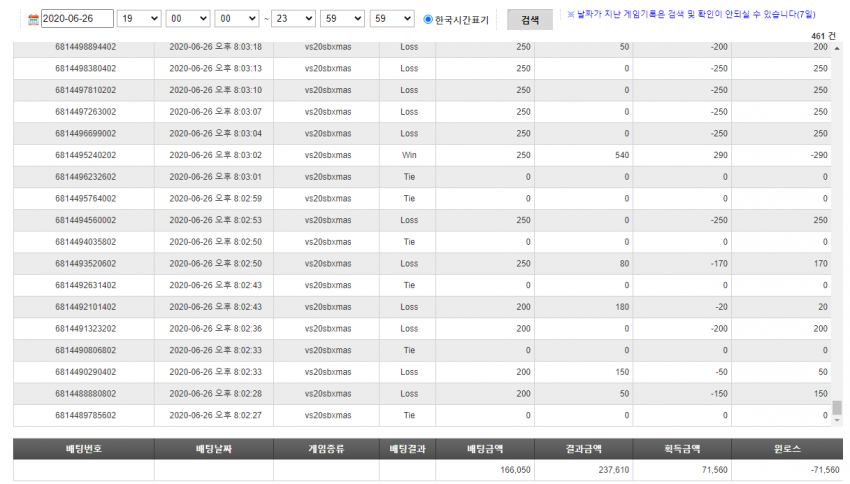Click the result amount 180 in the 8:02:43 row
850x484 pixels.
(x=622, y=307)
